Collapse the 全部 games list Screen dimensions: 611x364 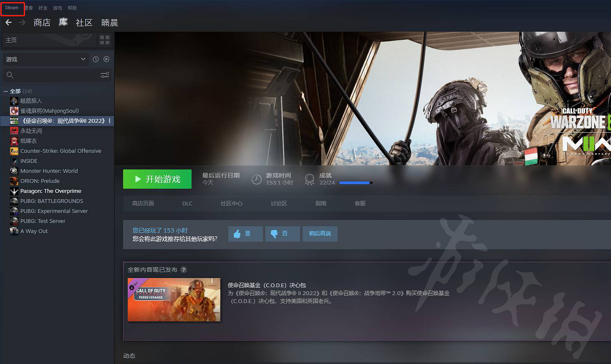(6, 91)
